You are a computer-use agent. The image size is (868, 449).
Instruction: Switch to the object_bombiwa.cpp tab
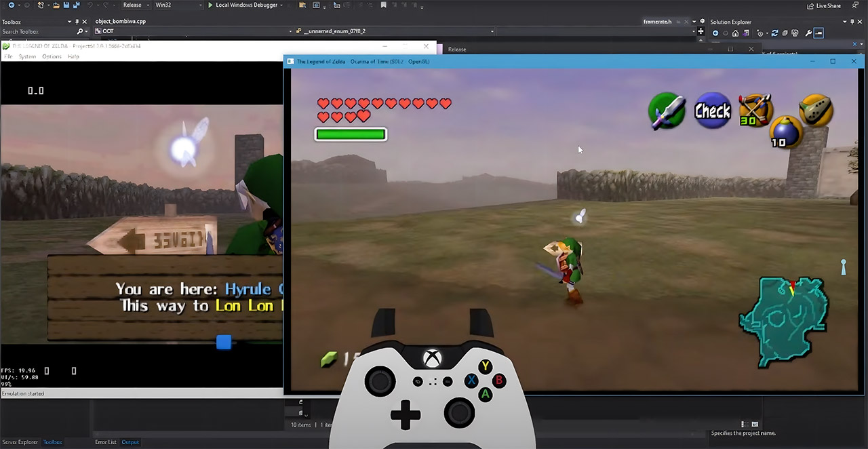click(x=120, y=21)
